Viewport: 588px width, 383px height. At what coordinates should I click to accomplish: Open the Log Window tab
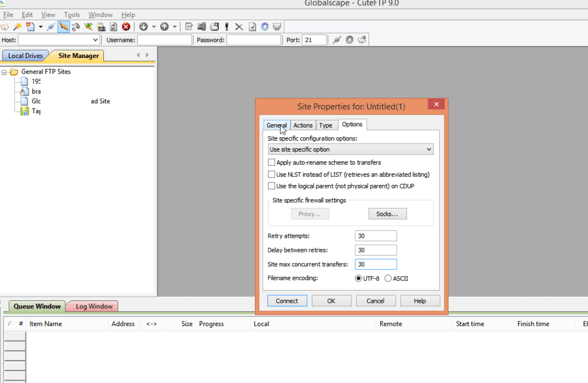pyautogui.click(x=94, y=307)
